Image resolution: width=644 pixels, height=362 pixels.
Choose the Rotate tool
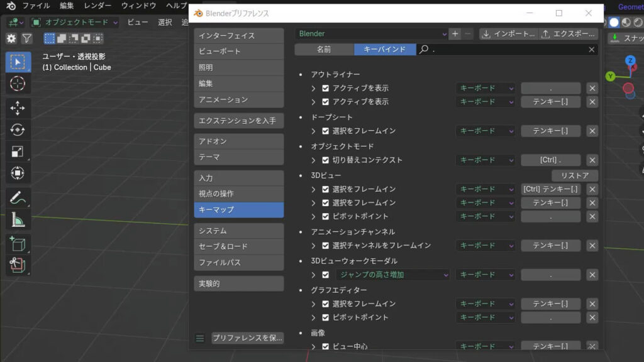(18, 129)
